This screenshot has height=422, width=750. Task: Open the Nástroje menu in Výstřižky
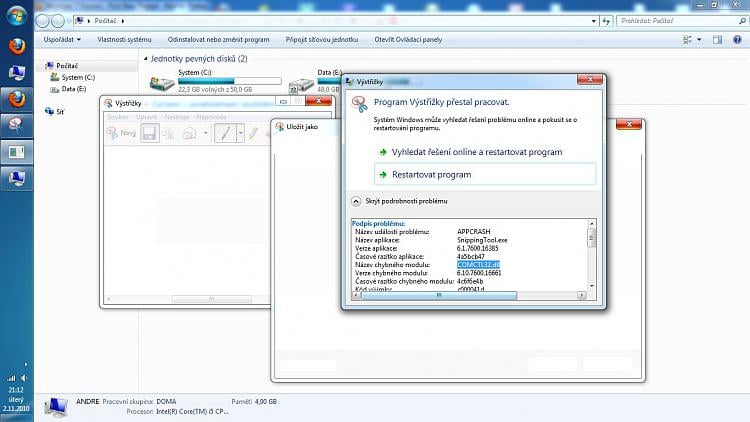[176, 117]
